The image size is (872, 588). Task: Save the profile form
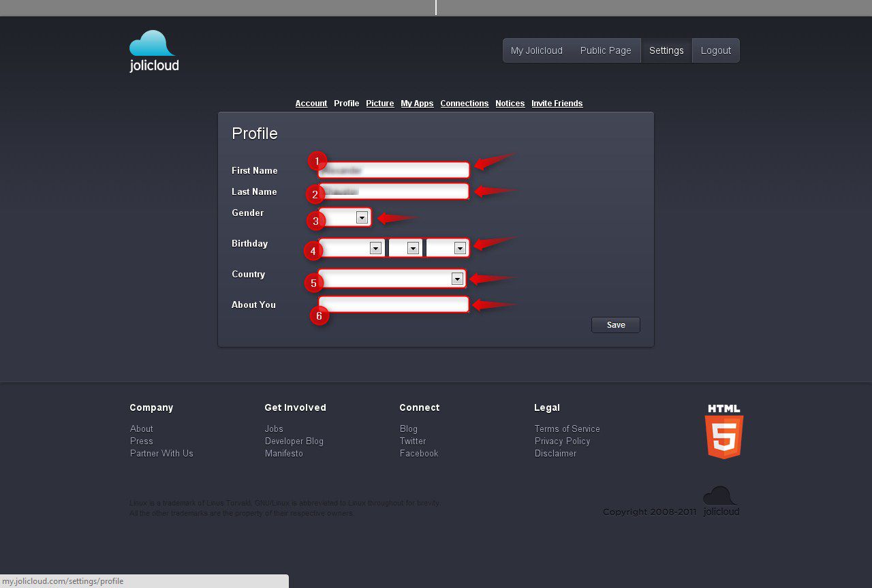615,325
